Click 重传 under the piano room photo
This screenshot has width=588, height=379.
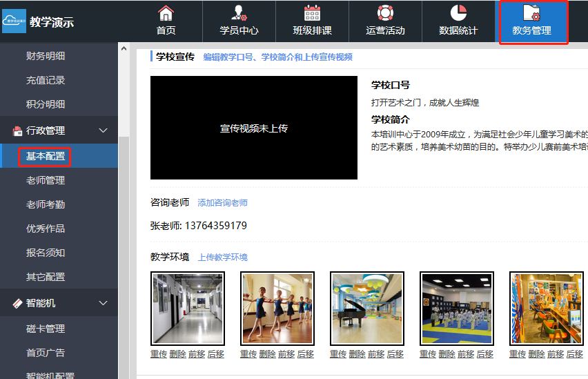[337, 354]
